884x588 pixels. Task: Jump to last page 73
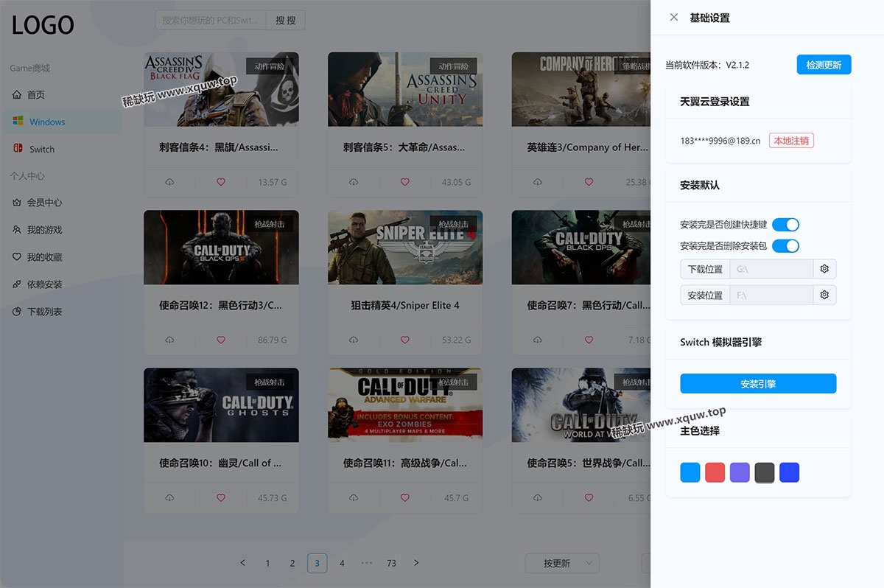pyautogui.click(x=391, y=563)
